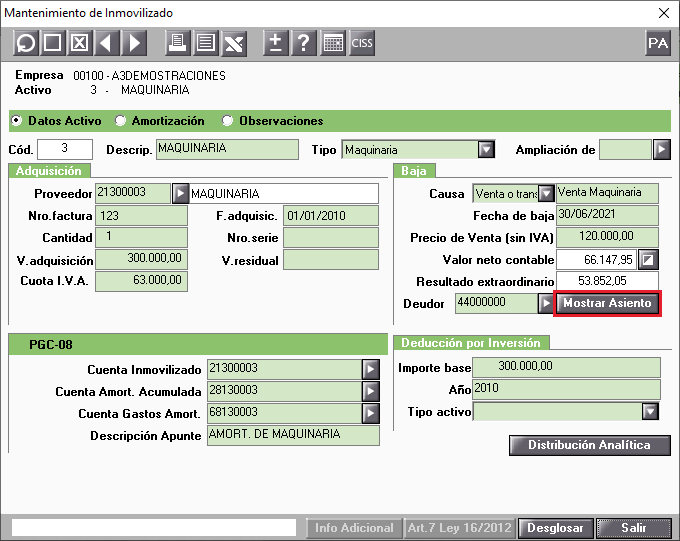Click the Mostrar Asiento button

(607, 303)
